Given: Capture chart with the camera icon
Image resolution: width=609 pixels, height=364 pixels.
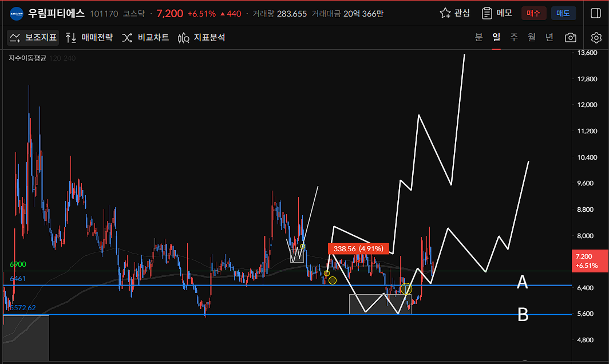Looking at the screenshot, I should coord(570,38).
